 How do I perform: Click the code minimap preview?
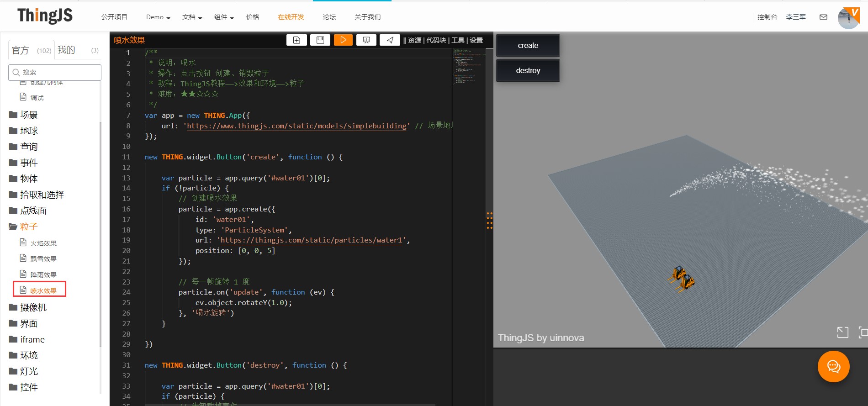[x=468, y=66]
